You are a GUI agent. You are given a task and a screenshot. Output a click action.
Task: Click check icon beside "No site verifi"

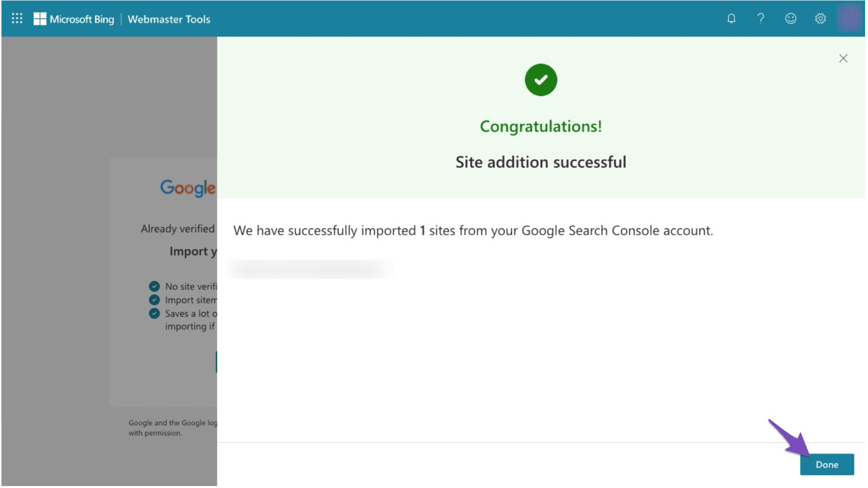click(x=154, y=287)
